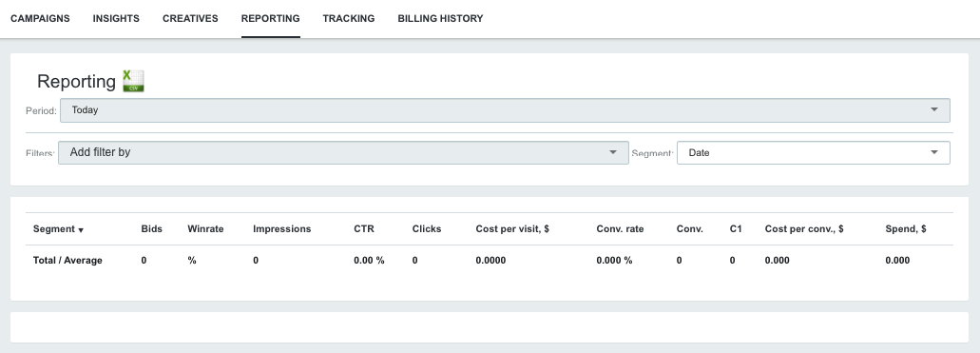Click the Reporting page heading
980x353 pixels.
coord(76,82)
